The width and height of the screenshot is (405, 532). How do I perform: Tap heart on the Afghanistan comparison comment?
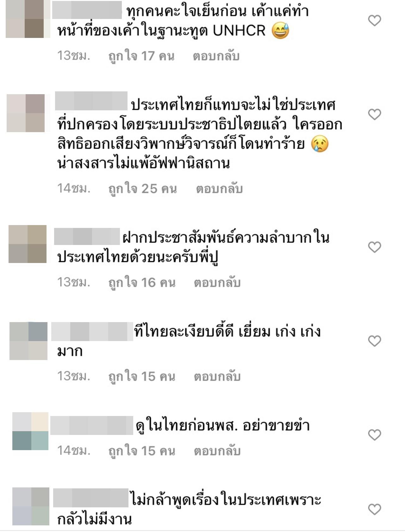coord(375,114)
